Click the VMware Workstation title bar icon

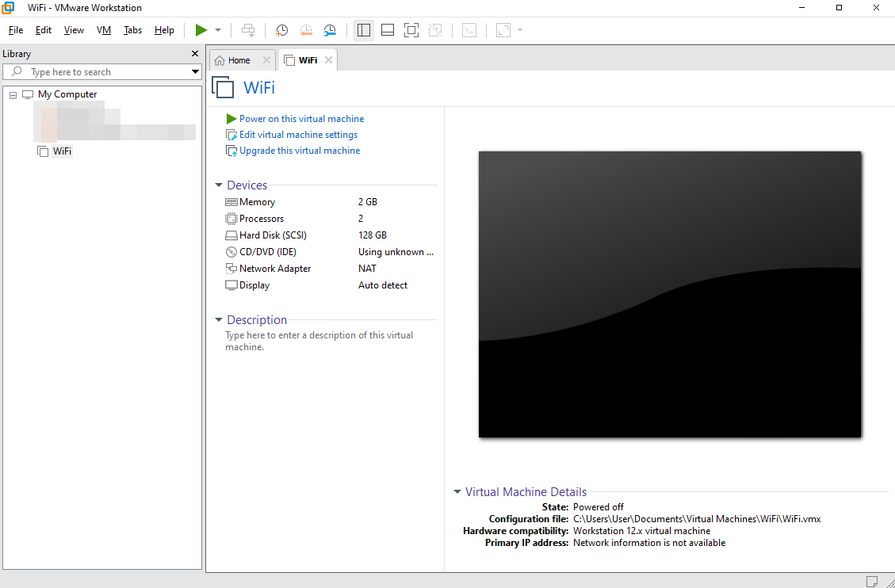(8, 7)
